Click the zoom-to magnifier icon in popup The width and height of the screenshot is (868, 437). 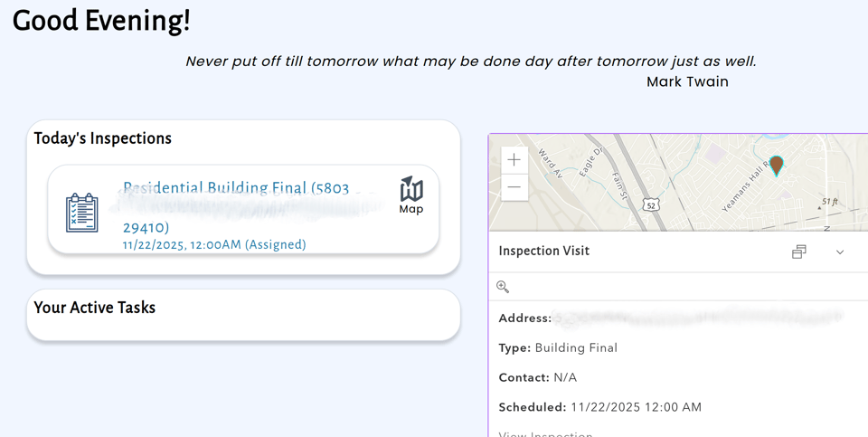point(503,287)
